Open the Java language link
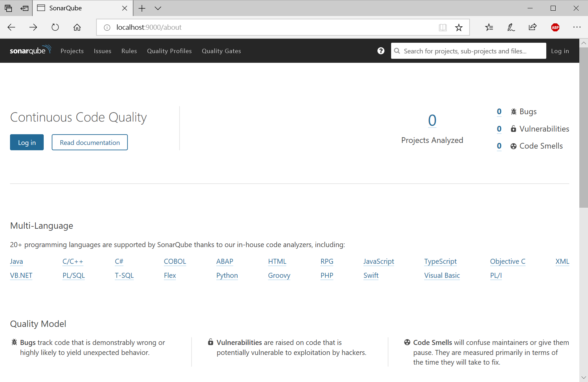Screen dimensions: 588x382 [16, 261]
